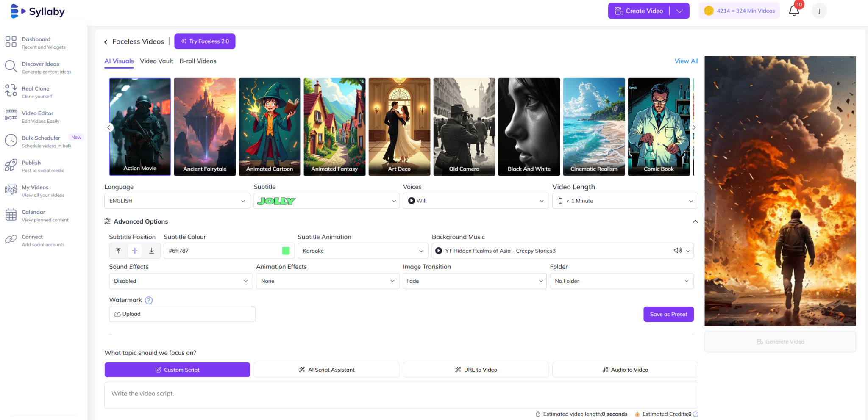Click the Try Faceless 2.0 button
The height and width of the screenshot is (420, 868).
click(205, 41)
